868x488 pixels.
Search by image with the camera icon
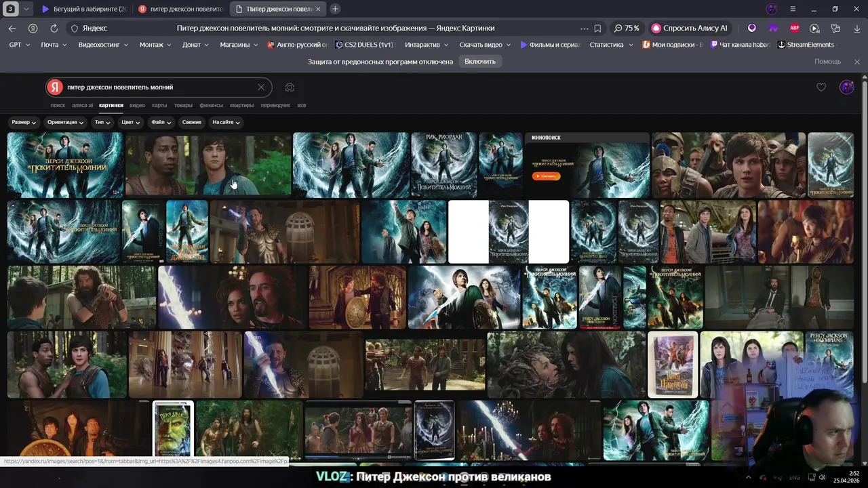[x=290, y=87]
